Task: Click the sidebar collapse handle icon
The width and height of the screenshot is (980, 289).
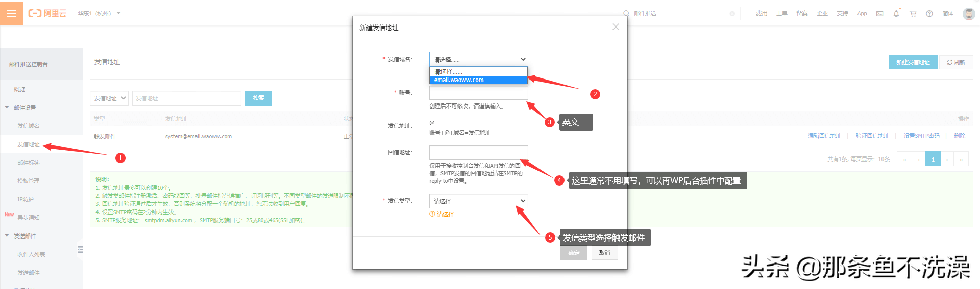Action: pyautogui.click(x=80, y=249)
